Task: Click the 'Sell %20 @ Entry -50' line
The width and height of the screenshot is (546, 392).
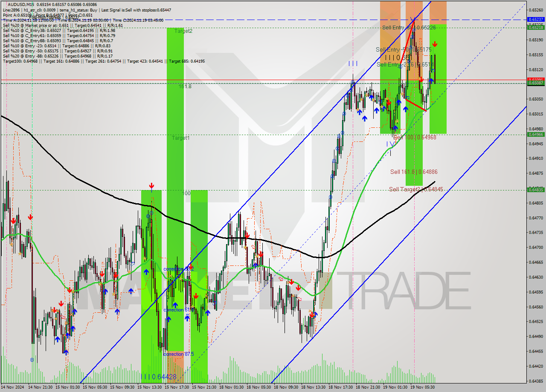Action: 58,51
